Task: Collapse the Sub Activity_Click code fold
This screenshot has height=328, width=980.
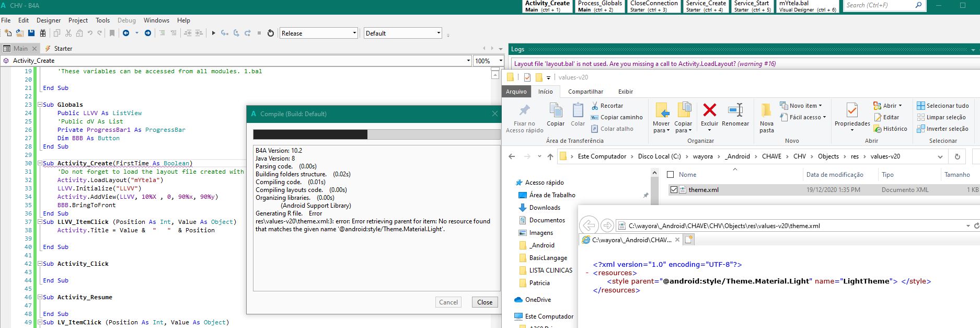Action: click(39, 264)
